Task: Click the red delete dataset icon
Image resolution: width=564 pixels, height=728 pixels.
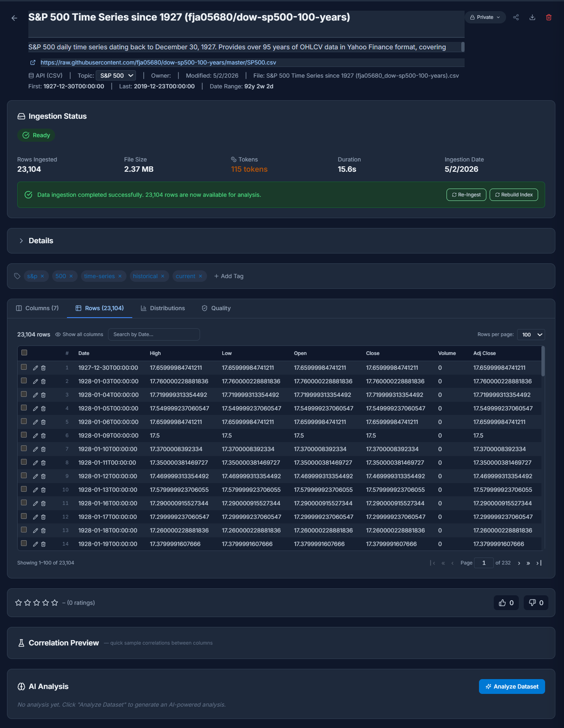Action: [549, 17]
